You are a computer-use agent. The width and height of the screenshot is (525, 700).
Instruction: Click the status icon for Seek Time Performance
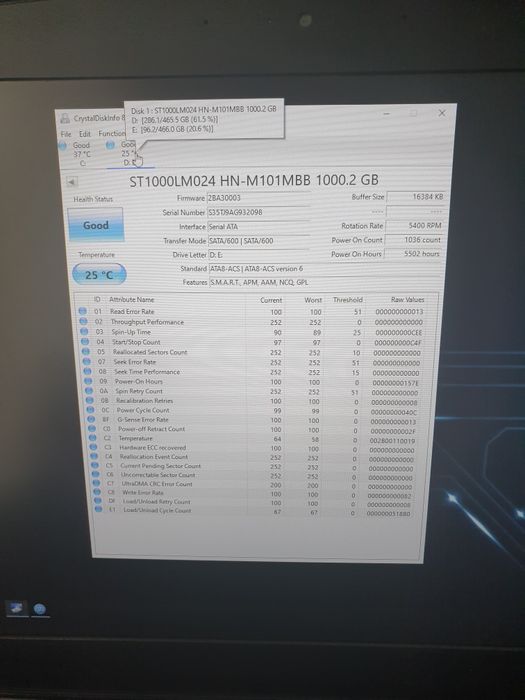(88, 371)
